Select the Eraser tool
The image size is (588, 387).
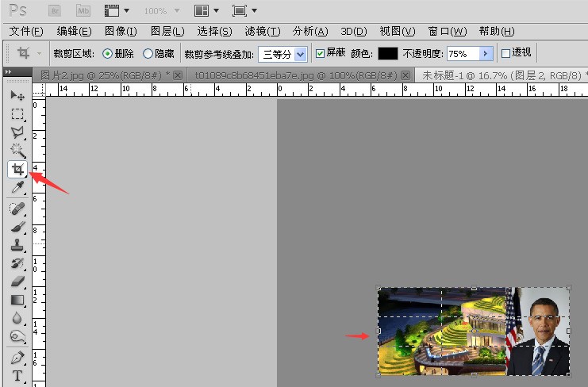pyautogui.click(x=17, y=282)
